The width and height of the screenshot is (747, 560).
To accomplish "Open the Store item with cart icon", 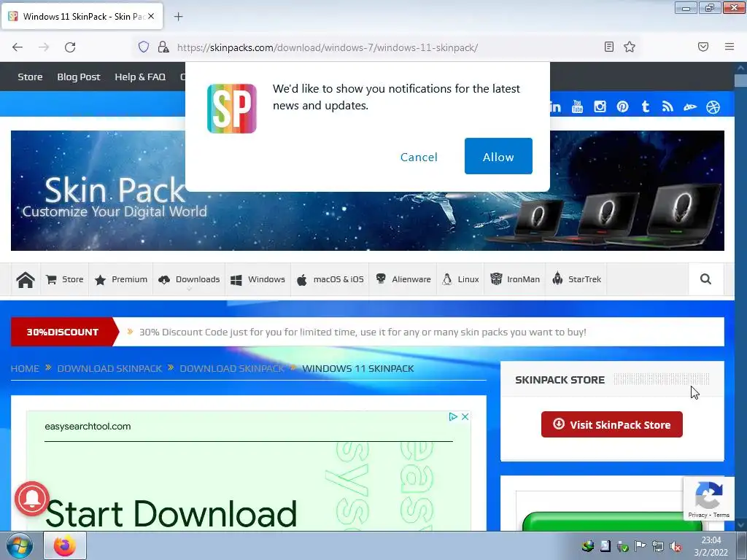I will pyautogui.click(x=65, y=279).
